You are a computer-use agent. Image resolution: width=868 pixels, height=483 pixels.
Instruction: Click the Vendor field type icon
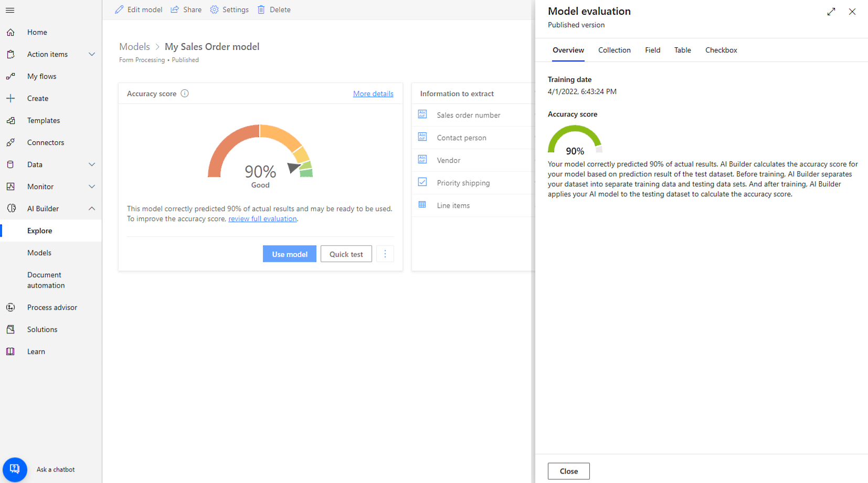click(x=422, y=160)
